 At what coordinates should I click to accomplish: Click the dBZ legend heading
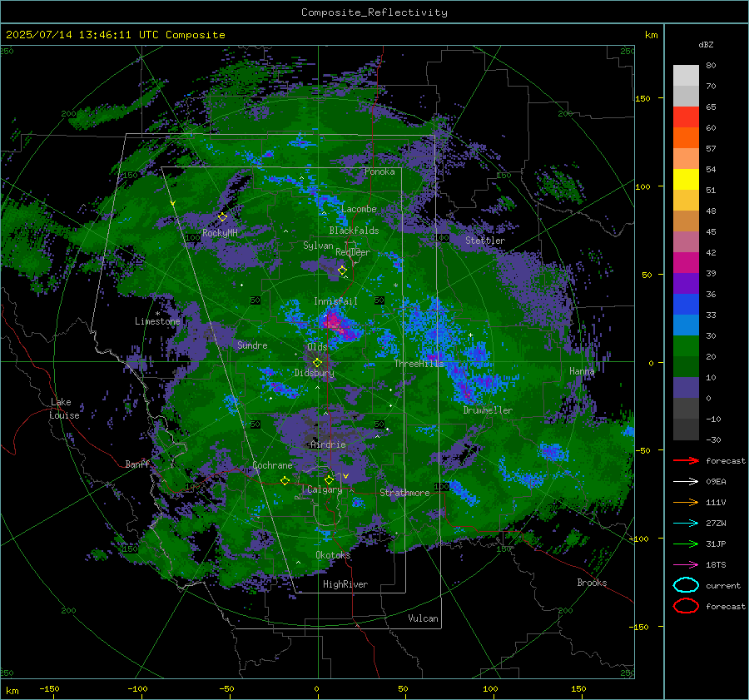click(x=706, y=45)
